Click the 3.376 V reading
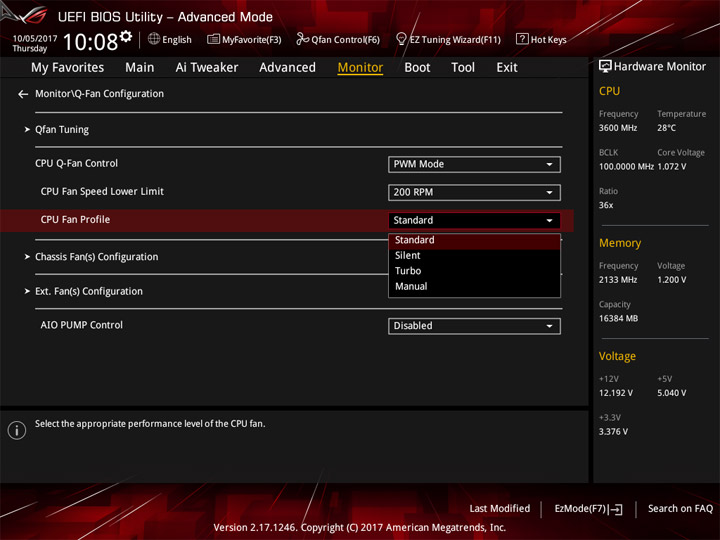This screenshot has height=540, width=720. [x=613, y=432]
